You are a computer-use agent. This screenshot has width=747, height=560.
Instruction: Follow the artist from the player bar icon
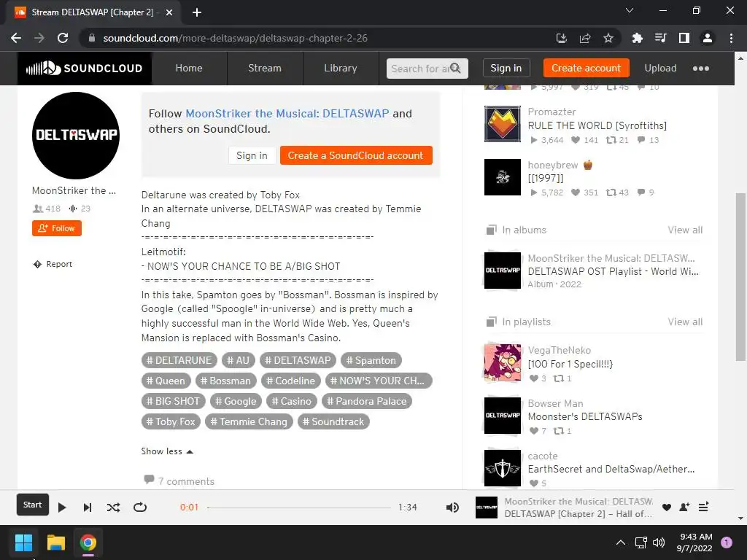click(x=684, y=507)
